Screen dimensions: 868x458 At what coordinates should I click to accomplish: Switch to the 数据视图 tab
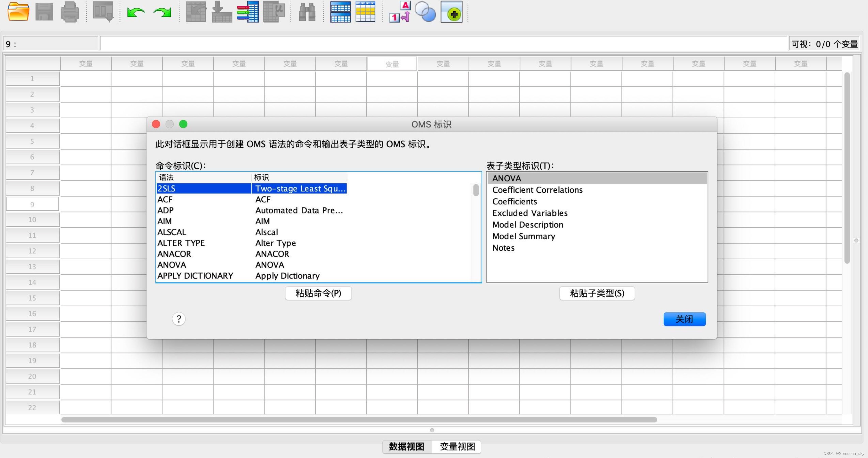406,447
